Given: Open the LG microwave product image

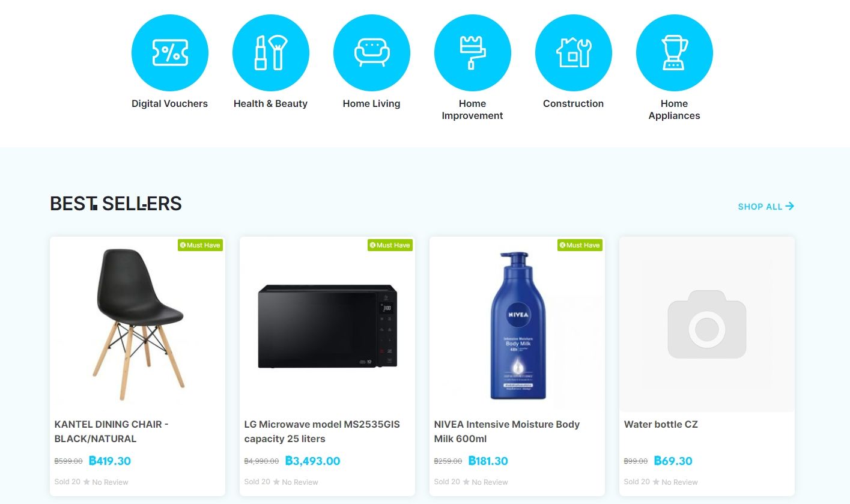Looking at the screenshot, I should coord(327,324).
